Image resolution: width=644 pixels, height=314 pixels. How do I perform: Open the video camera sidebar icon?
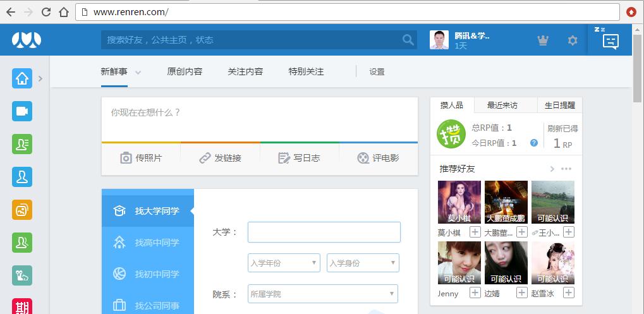pos(22,111)
